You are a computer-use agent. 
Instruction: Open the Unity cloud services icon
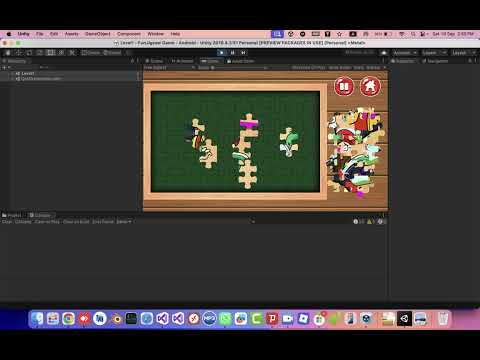[x=384, y=53]
